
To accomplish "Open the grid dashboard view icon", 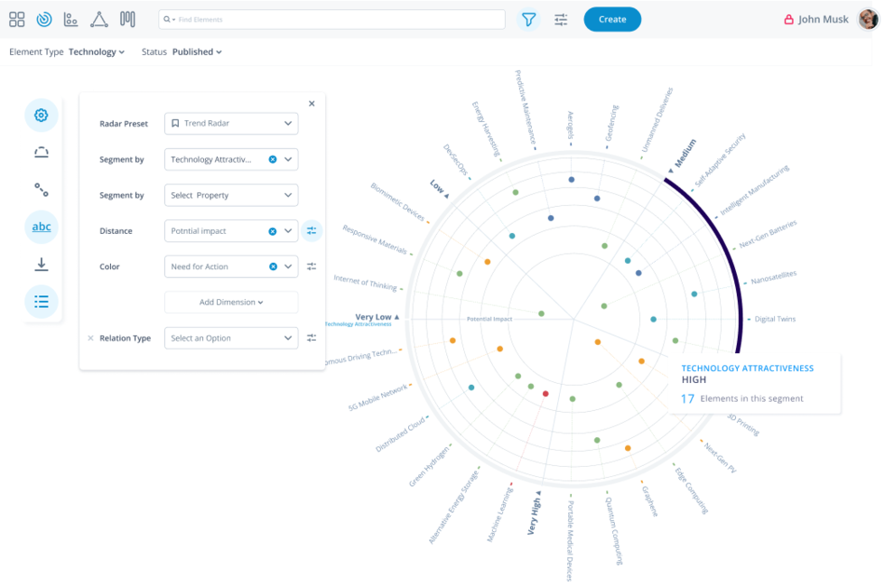I will [x=16, y=19].
